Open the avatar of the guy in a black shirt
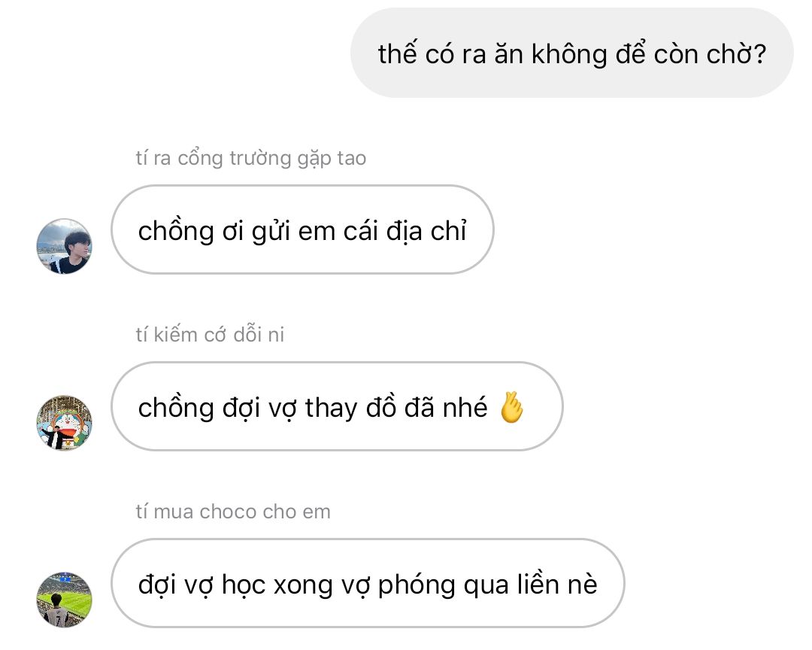The width and height of the screenshot is (812, 650). point(64,246)
